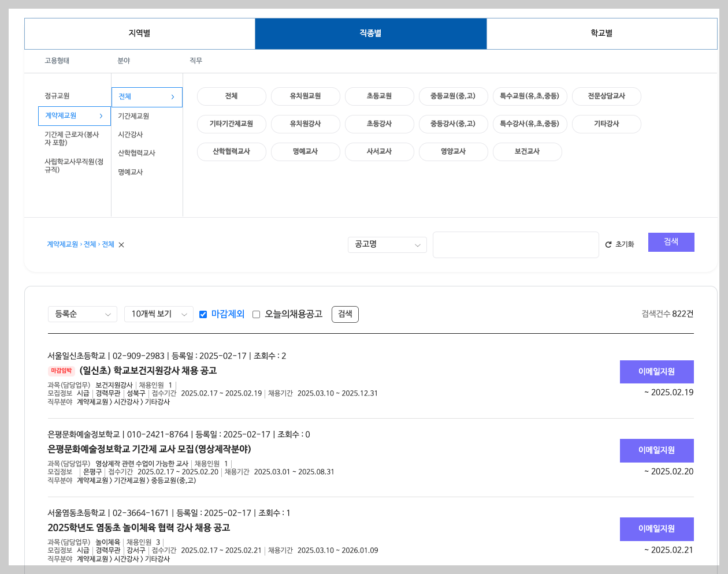
Task: Open the 10개씩 보기 results-per-page dropdown
Action: 158,314
